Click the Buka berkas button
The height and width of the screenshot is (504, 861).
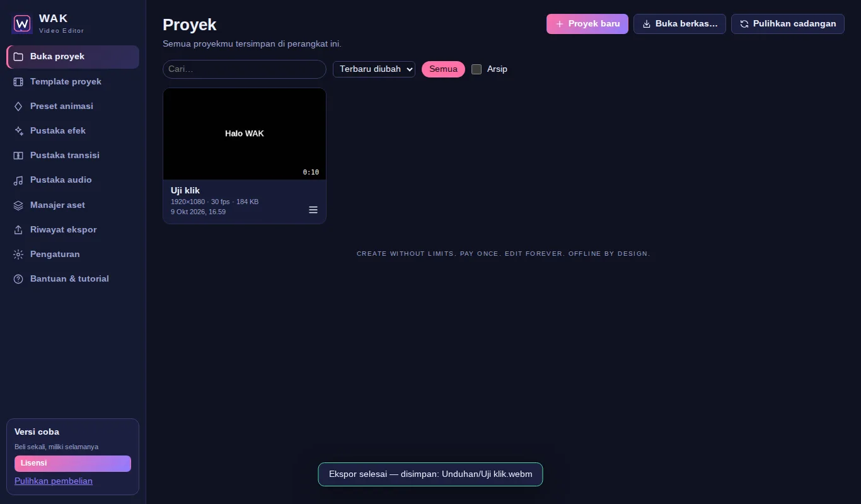679,24
